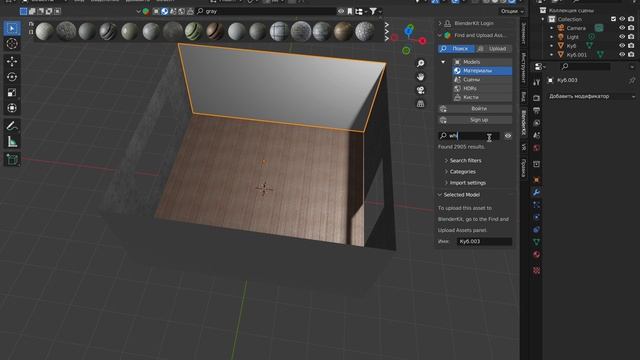Image resolution: width=640 pixels, height=360 pixels.
Task: Select the green striped material sphere thumbnail
Action: tap(193, 31)
